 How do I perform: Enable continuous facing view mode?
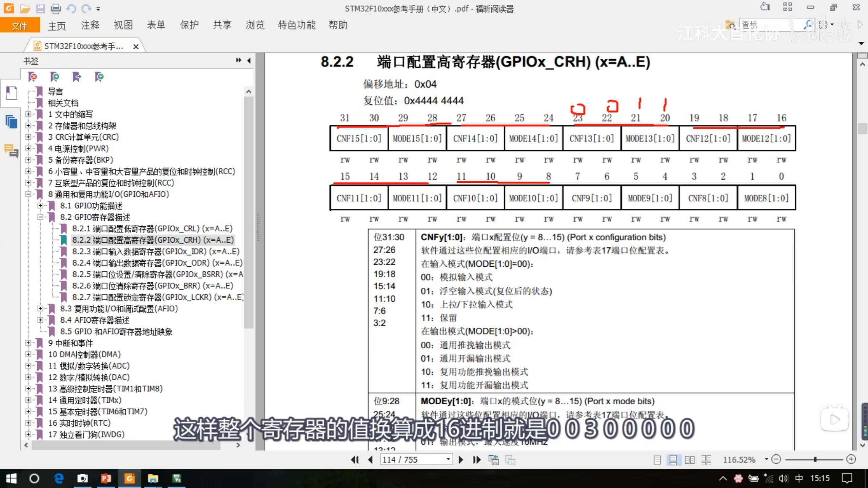click(706, 460)
